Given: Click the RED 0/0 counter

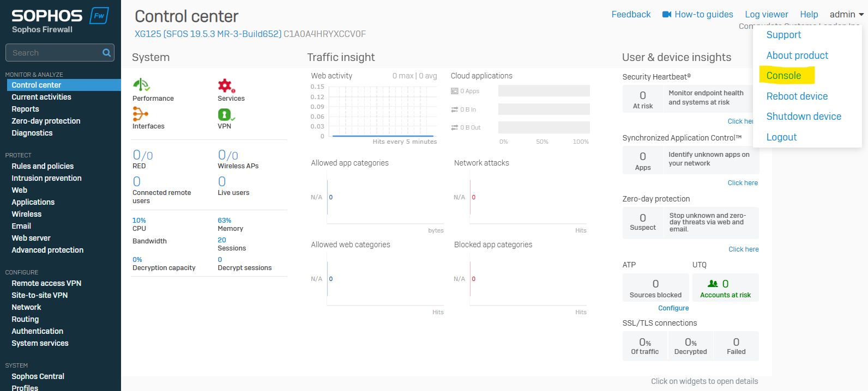Looking at the screenshot, I should coord(143,155).
